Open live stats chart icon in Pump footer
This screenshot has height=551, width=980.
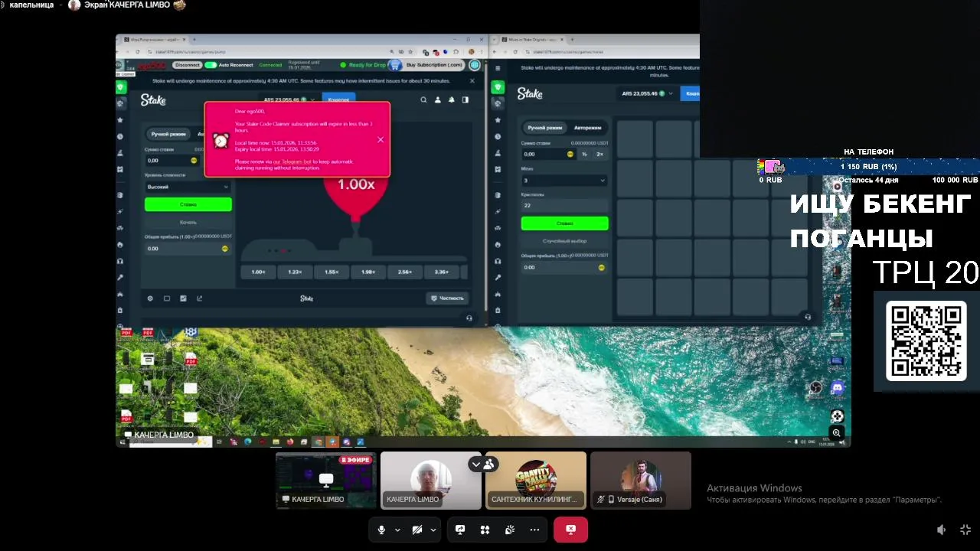(183, 298)
